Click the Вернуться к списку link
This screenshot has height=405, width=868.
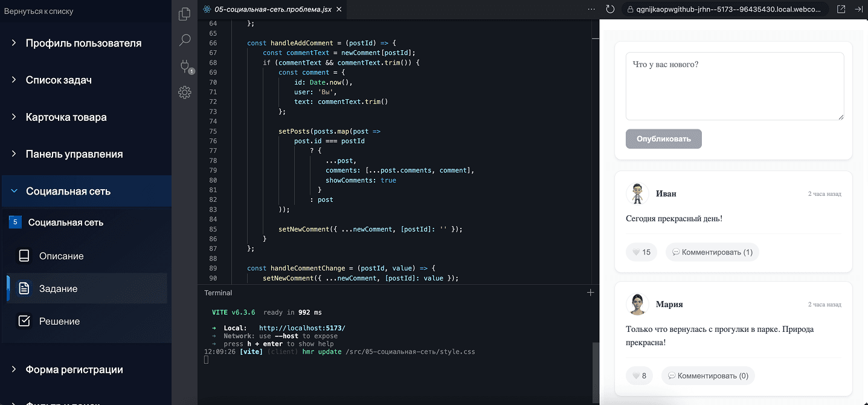tap(40, 11)
